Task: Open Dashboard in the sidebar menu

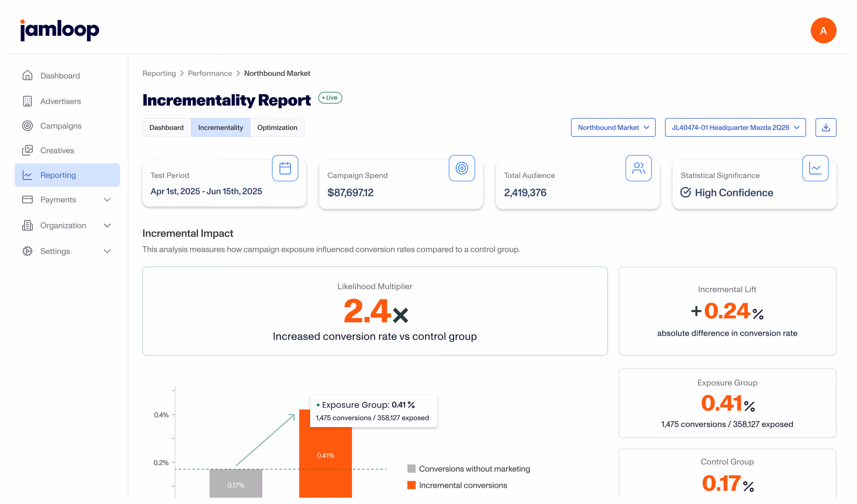Action: click(67, 75)
